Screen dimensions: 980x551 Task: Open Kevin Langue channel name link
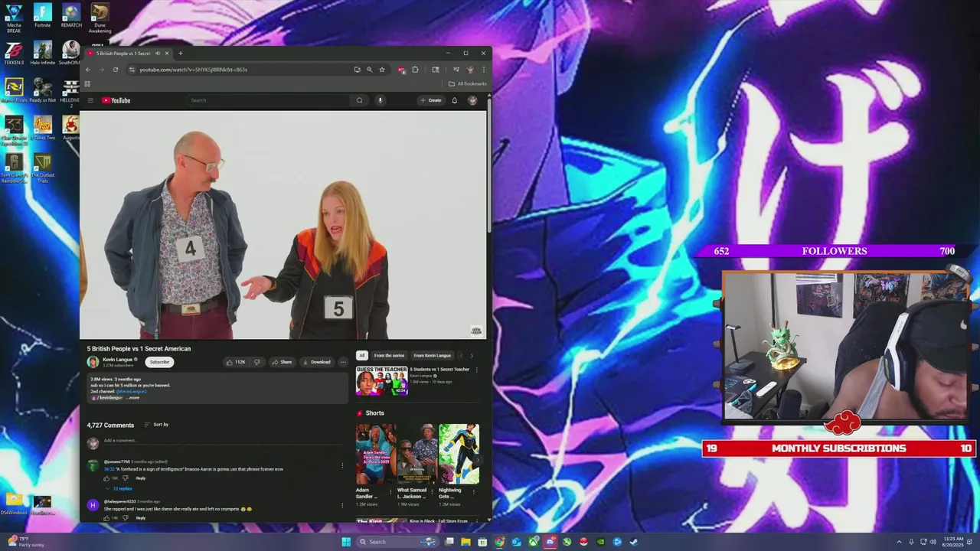118,360
